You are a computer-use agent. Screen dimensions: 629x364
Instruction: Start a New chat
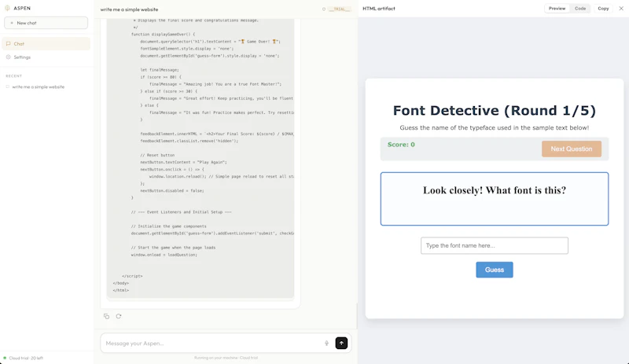tap(46, 23)
